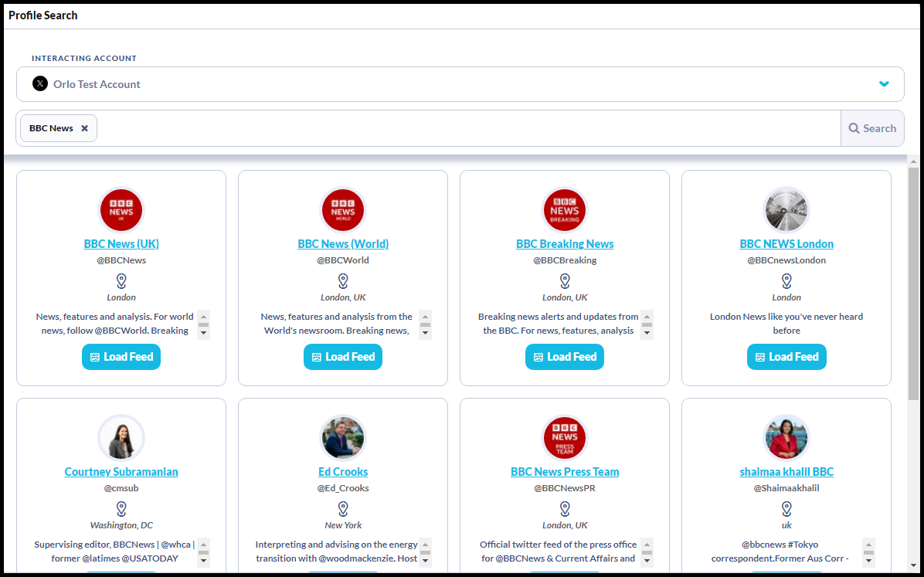Click bio scroll-down arrow on shaimaa khalil BBC card
The height and width of the screenshot is (577, 924).
(x=868, y=561)
